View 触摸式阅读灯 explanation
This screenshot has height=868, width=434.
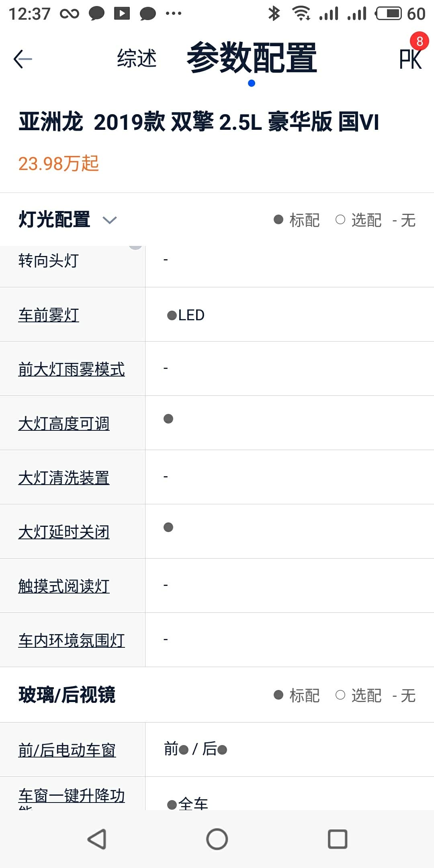[x=64, y=586]
